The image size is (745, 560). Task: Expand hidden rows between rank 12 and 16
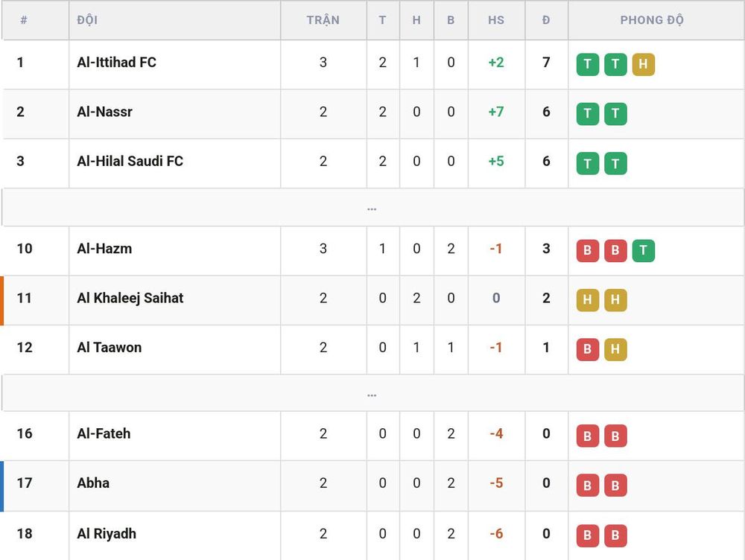coord(372,393)
